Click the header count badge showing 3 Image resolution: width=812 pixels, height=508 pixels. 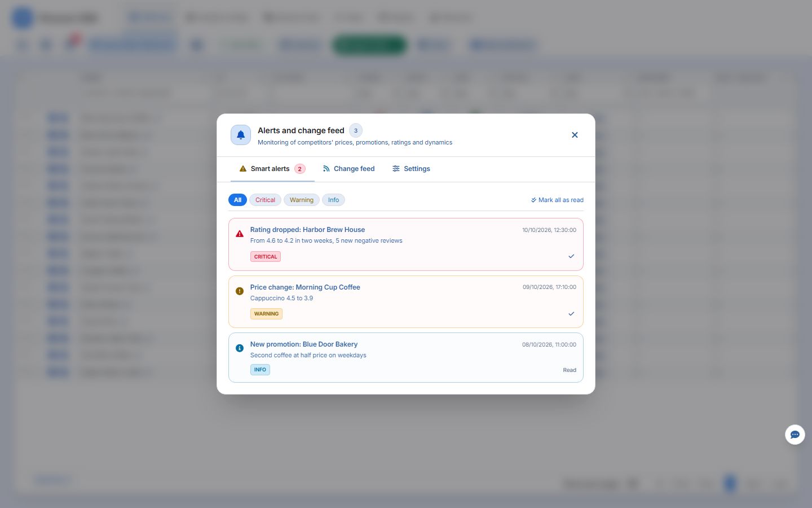pos(356,130)
